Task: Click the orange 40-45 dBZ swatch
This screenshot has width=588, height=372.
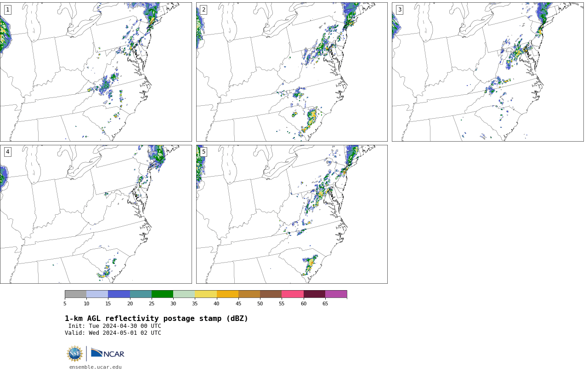Action: (x=227, y=294)
